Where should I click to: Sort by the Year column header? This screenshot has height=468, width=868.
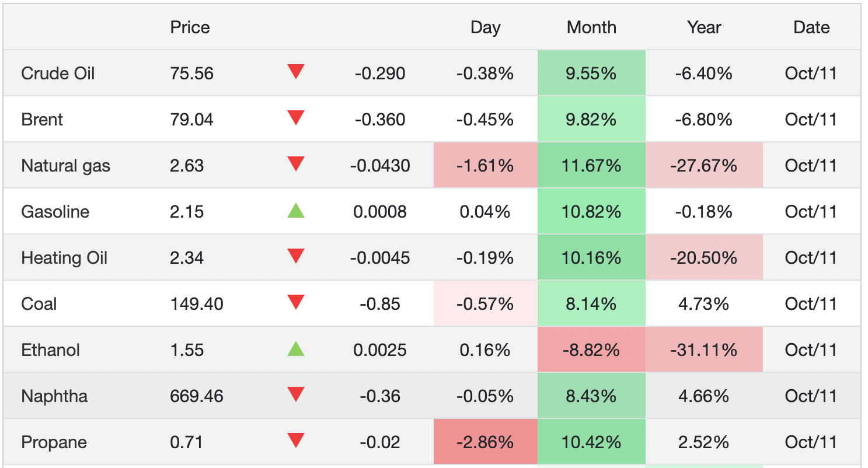click(704, 27)
